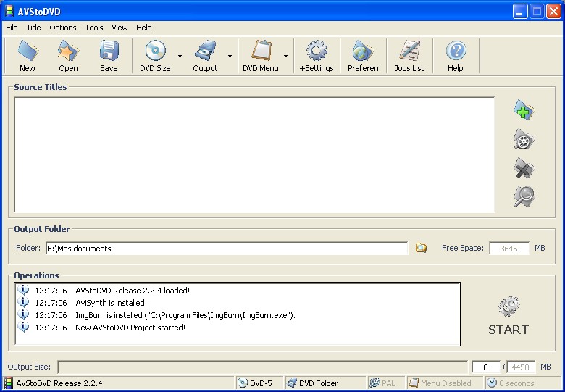Save the project using the Save icon

click(109, 55)
